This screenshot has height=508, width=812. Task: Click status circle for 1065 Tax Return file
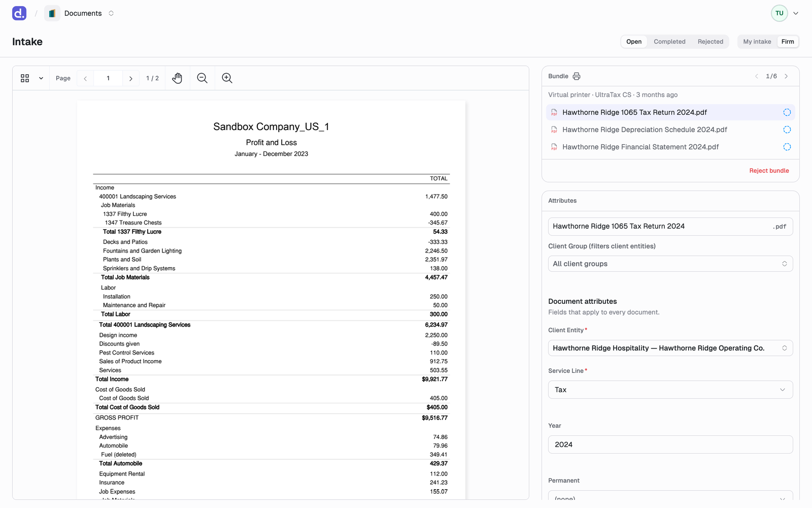[787, 112]
